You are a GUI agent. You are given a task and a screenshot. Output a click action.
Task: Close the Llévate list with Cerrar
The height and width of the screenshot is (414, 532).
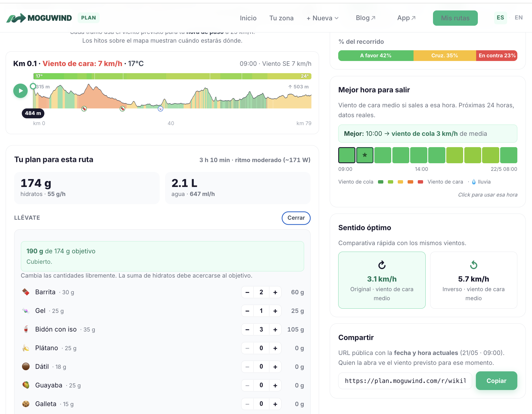click(296, 218)
